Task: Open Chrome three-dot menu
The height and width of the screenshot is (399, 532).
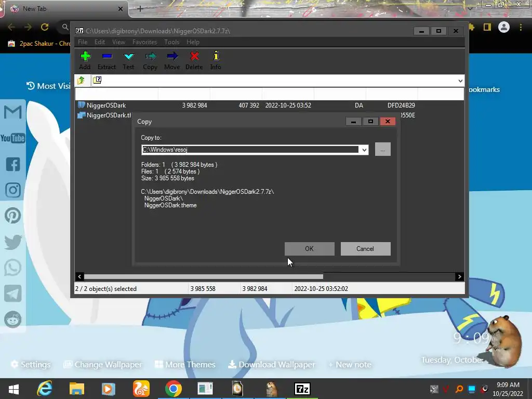Action: [x=521, y=27]
